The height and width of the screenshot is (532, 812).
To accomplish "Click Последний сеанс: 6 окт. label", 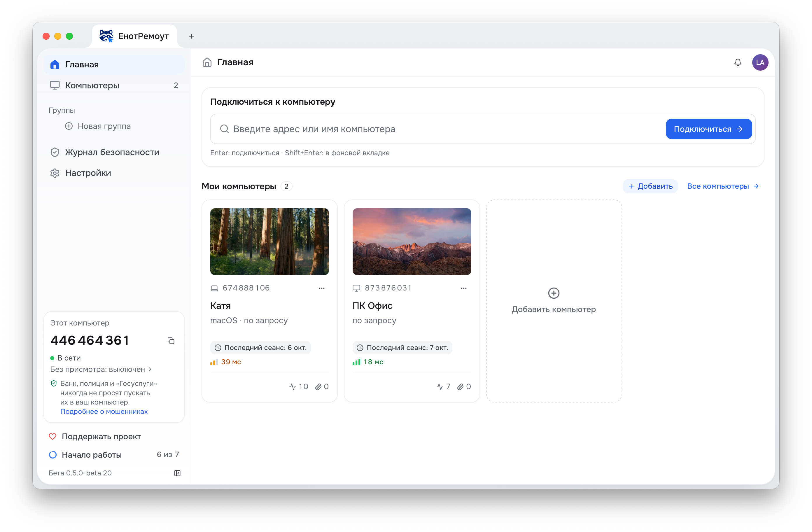I will pyautogui.click(x=261, y=348).
